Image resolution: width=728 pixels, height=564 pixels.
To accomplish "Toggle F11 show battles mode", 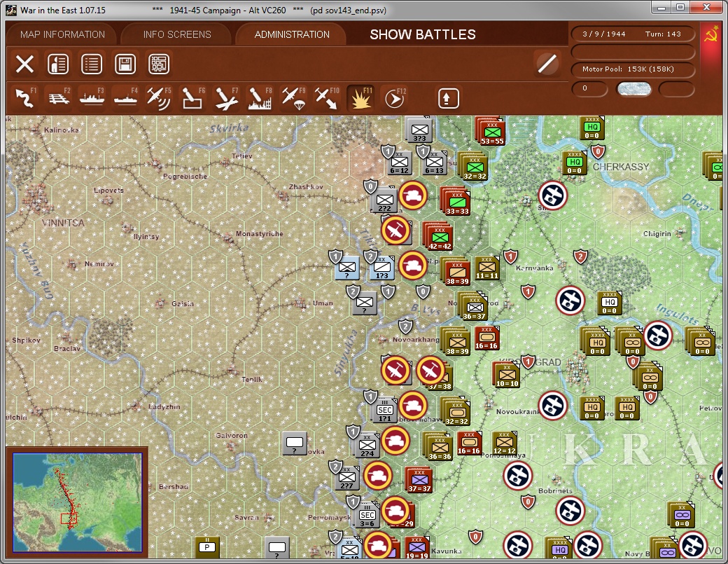I will coord(360,98).
